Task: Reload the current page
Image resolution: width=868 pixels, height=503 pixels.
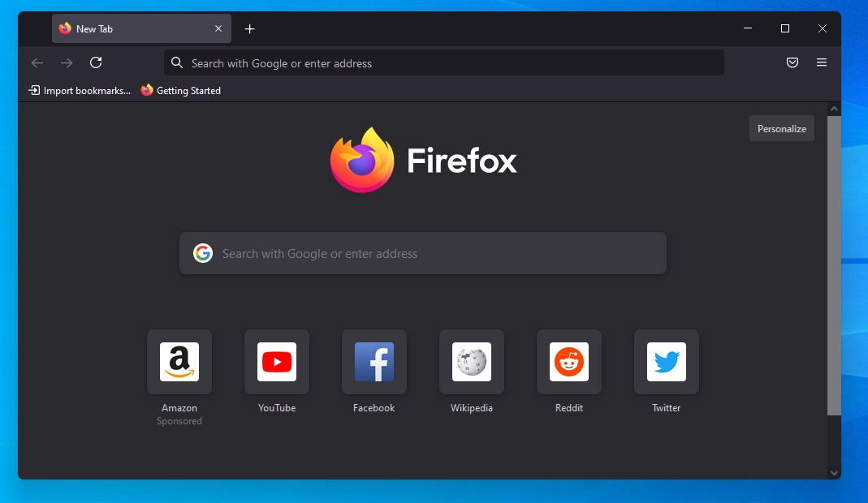Action: tap(96, 62)
